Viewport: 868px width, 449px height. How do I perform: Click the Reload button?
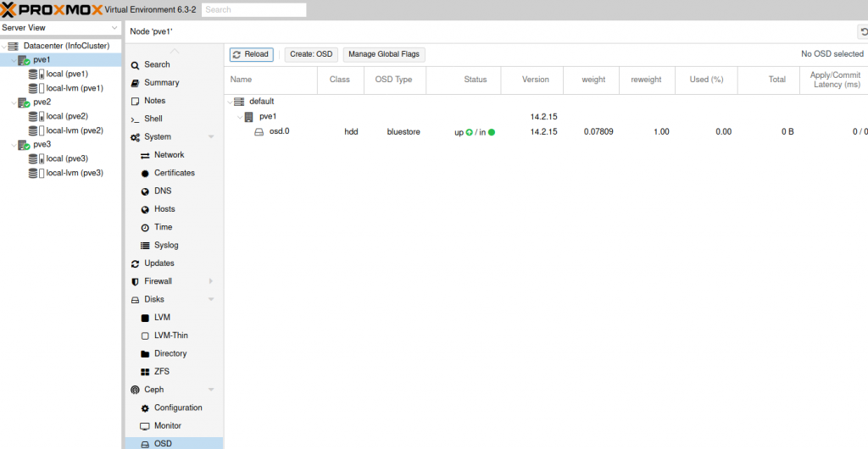coord(251,55)
